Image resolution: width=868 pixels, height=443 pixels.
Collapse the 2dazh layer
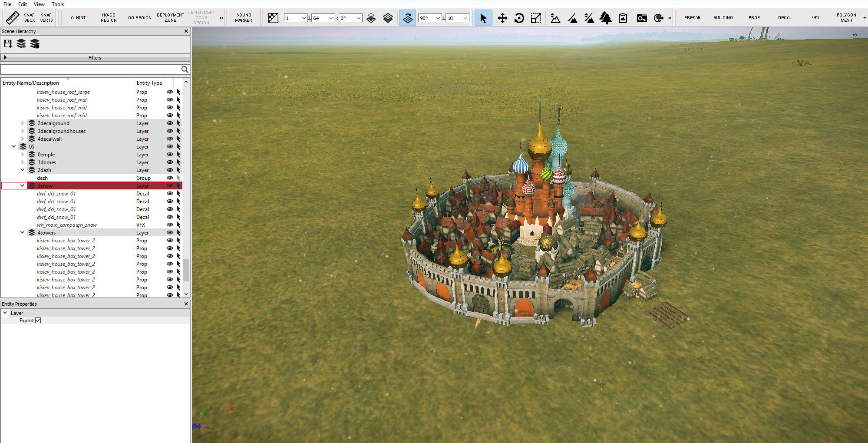pos(22,170)
